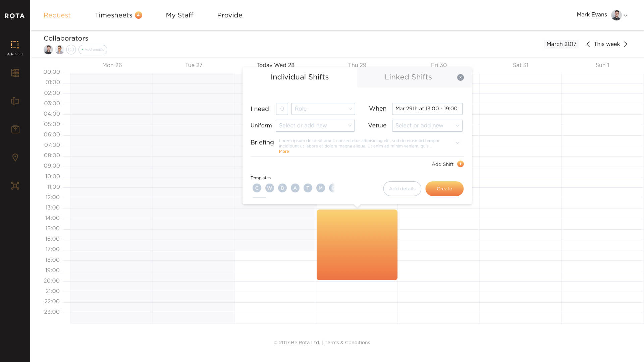Switch to Linked Shifts tab
The image size is (644, 362).
coord(408,77)
